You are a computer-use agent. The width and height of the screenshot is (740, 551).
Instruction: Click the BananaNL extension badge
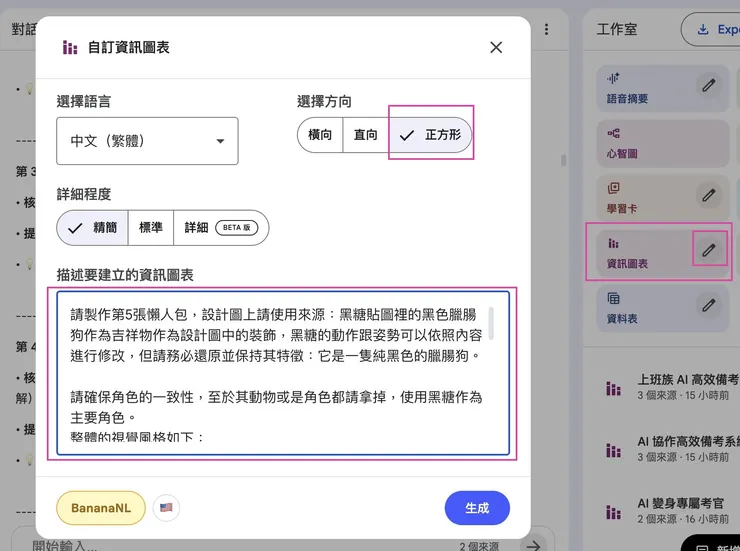coord(101,508)
